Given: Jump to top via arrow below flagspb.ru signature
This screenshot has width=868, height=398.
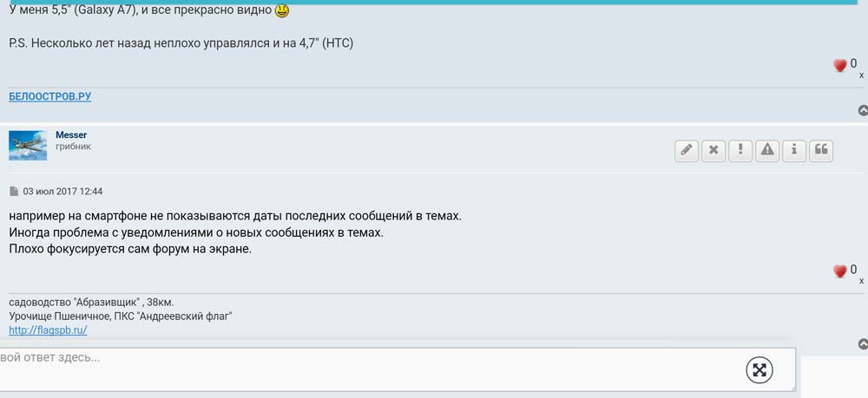Looking at the screenshot, I should click(863, 344).
